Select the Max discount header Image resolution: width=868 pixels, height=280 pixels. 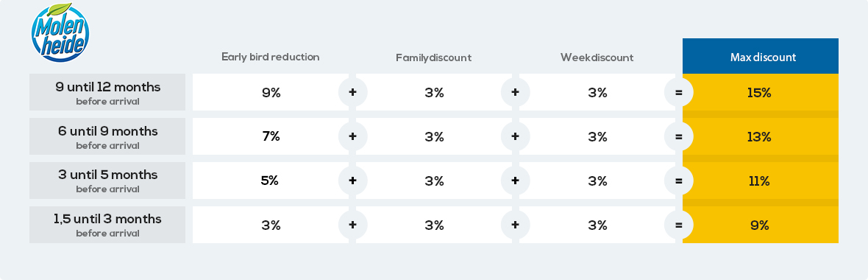(761, 56)
